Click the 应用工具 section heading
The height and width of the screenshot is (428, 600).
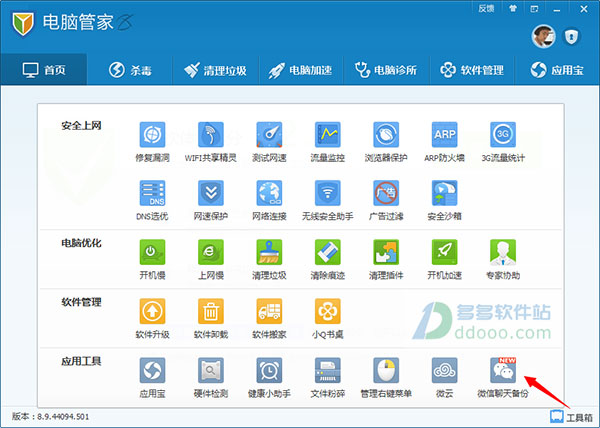81,361
